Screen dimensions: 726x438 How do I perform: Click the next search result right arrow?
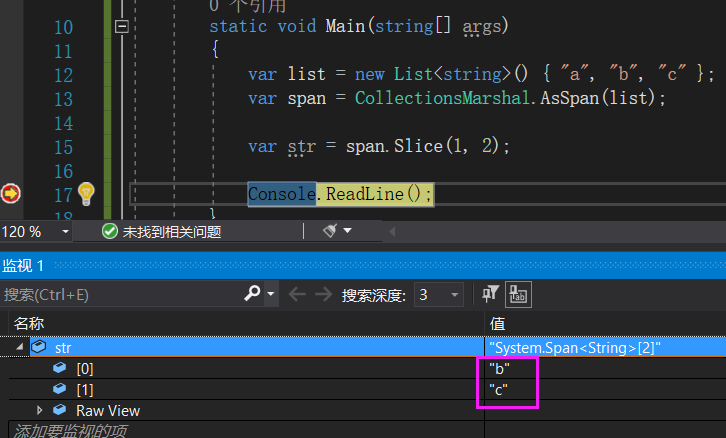pos(324,294)
